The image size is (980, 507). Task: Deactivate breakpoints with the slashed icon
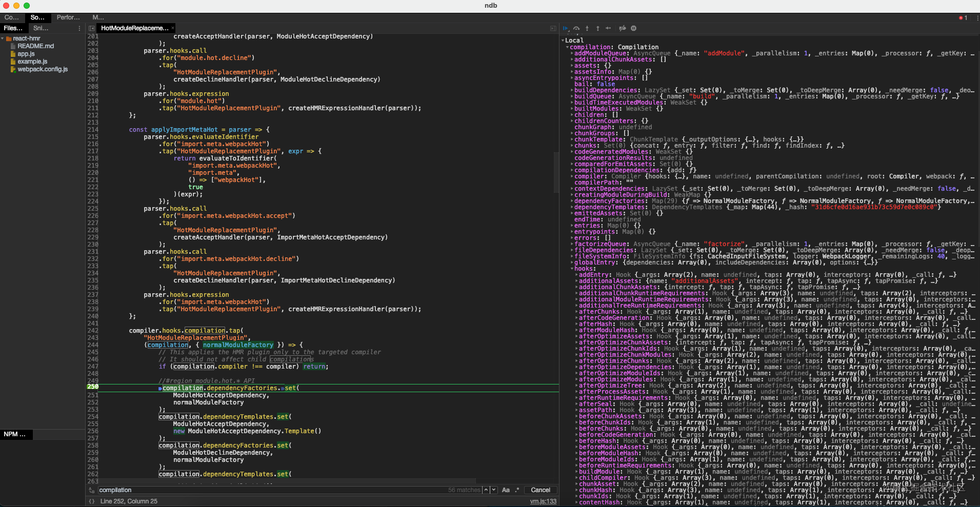623,29
